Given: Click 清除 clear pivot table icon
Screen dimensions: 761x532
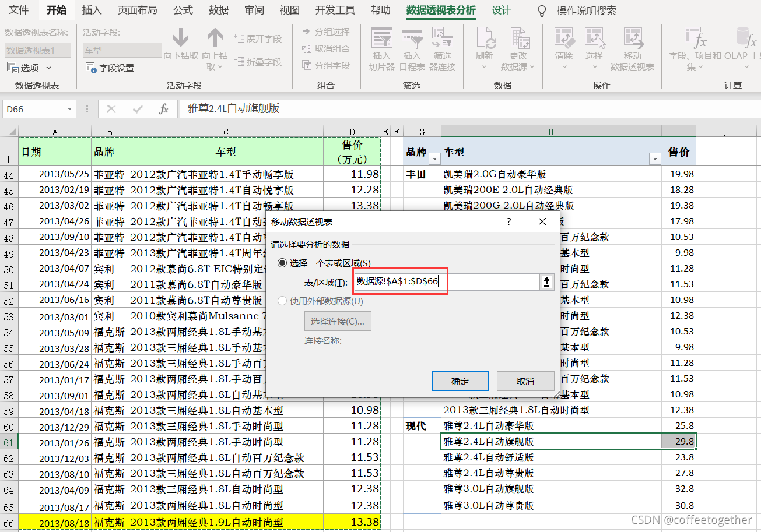Looking at the screenshot, I should tap(564, 38).
